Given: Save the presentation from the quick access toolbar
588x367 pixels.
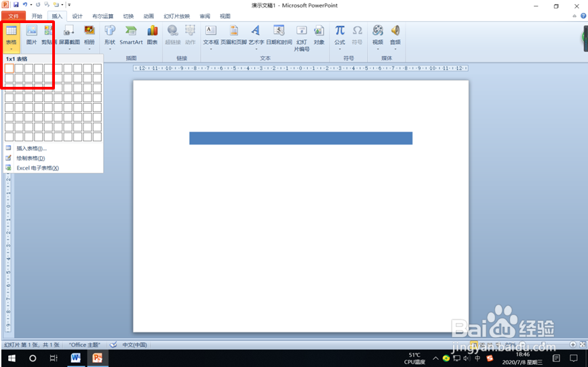Looking at the screenshot, I should tap(16, 5).
